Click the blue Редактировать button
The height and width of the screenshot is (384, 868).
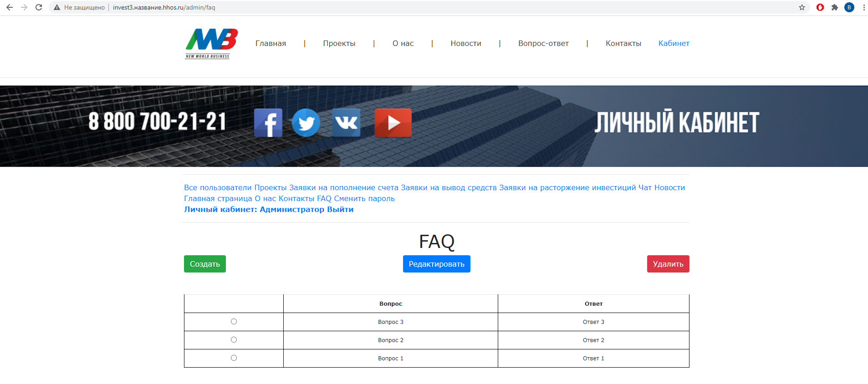click(437, 264)
